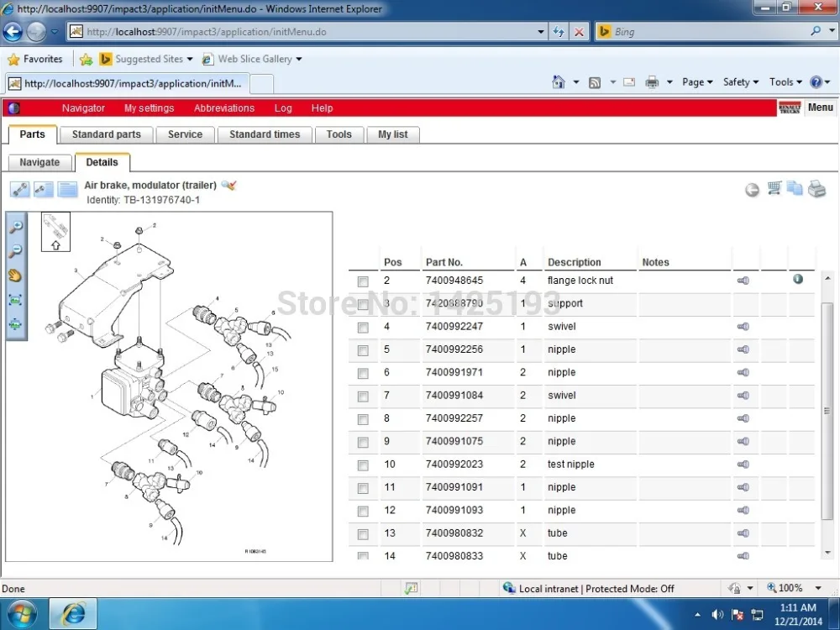Click the My list tab button

393,134
